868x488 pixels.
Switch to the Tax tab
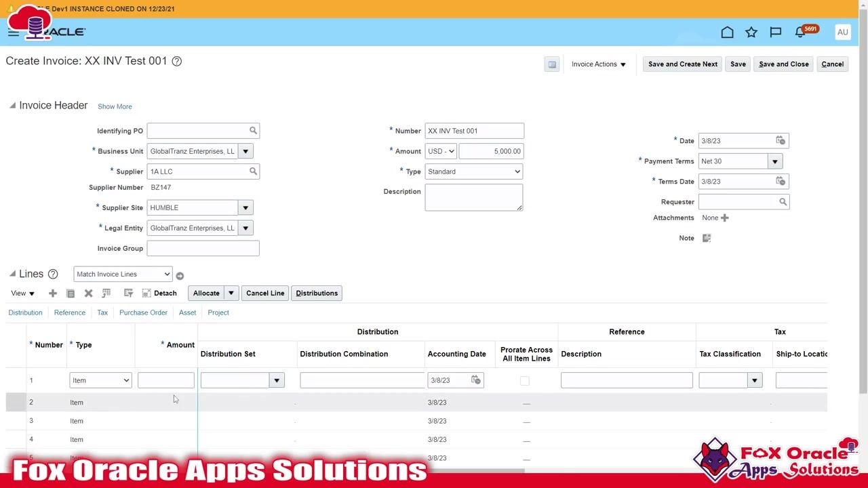pos(102,312)
